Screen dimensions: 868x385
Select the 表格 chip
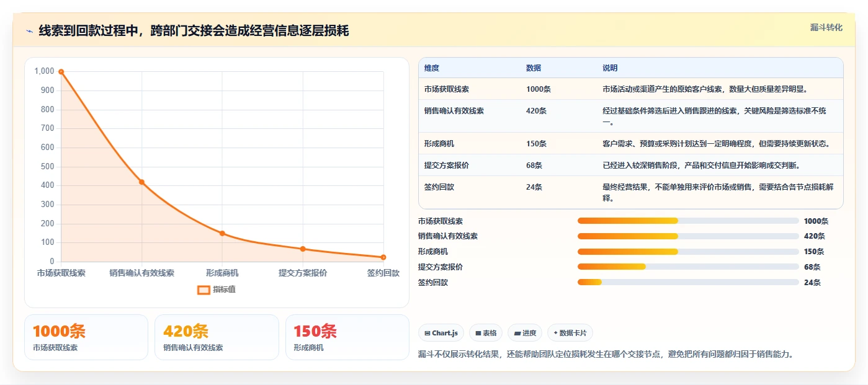(x=485, y=333)
